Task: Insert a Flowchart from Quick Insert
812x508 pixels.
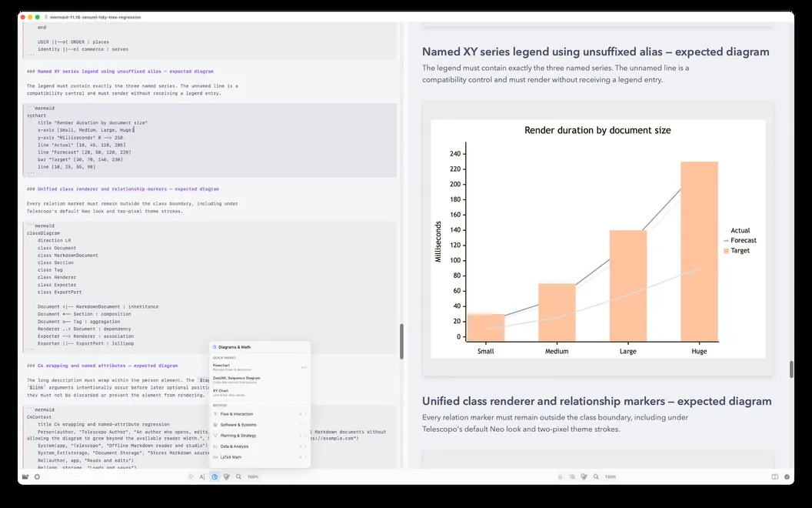Action: click(x=260, y=367)
